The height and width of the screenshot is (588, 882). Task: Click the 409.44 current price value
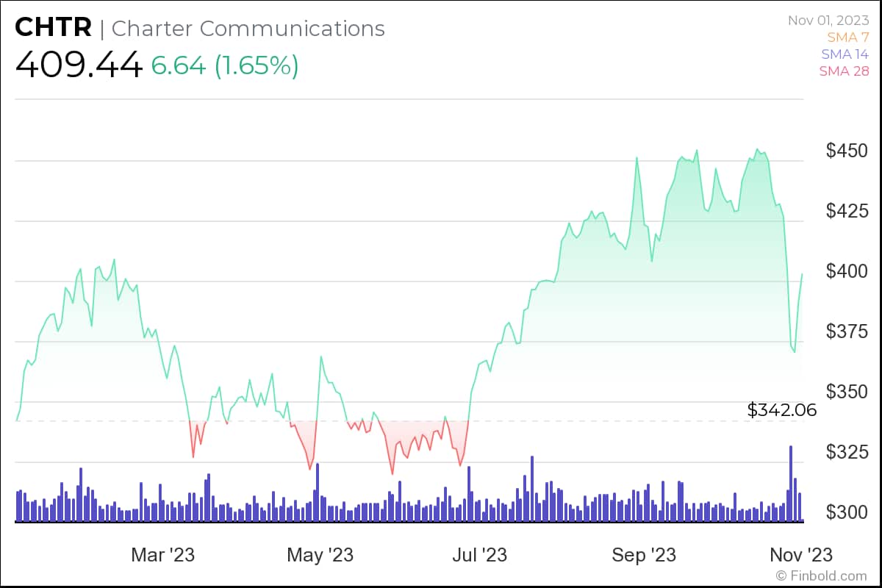[x=79, y=65]
